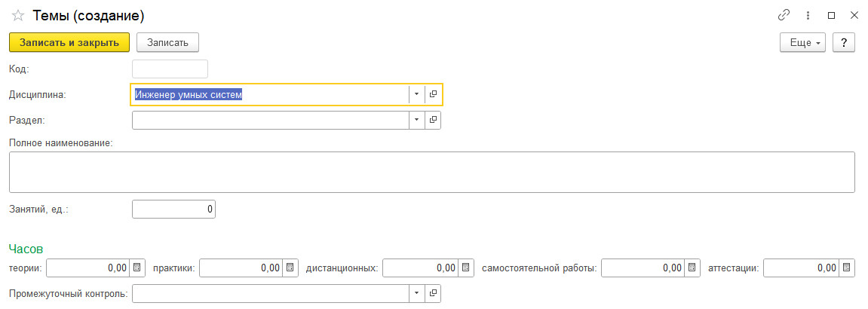Viewport: 868px width, 309px height.
Task: Expand the Промежуточный контроль dropdown list
Action: click(x=416, y=293)
